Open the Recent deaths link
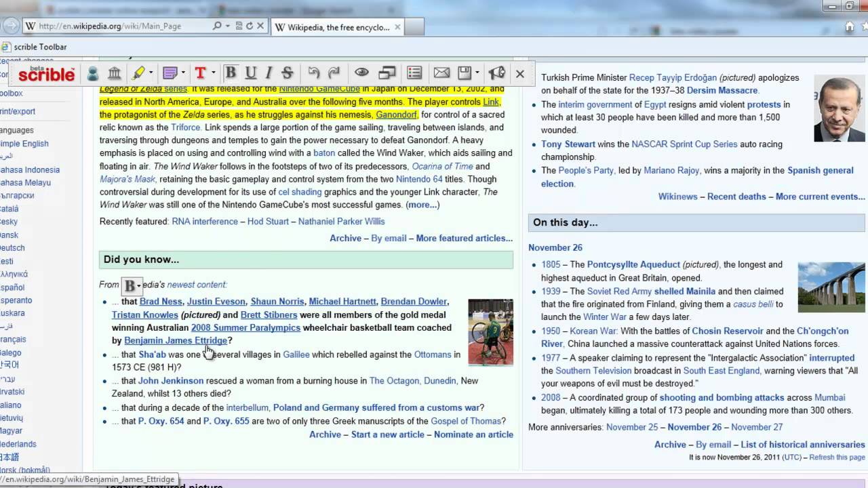 [x=736, y=197]
